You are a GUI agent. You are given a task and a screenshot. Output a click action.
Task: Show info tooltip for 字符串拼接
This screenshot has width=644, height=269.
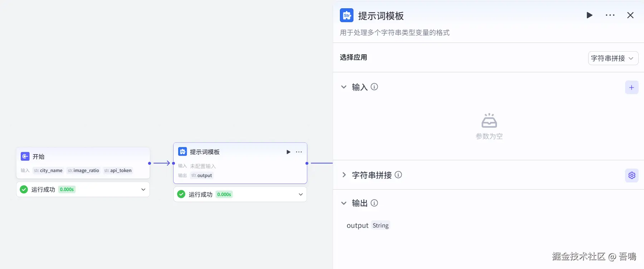pyautogui.click(x=398, y=175)
